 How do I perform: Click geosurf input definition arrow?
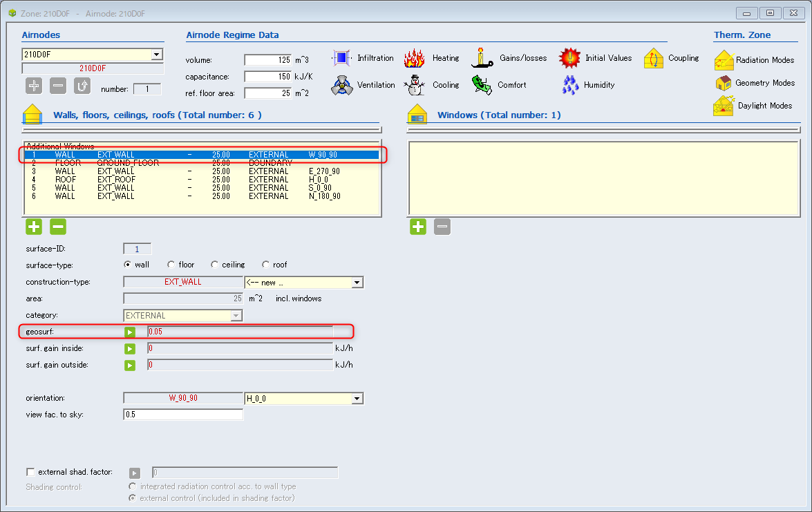coord(130,332)
